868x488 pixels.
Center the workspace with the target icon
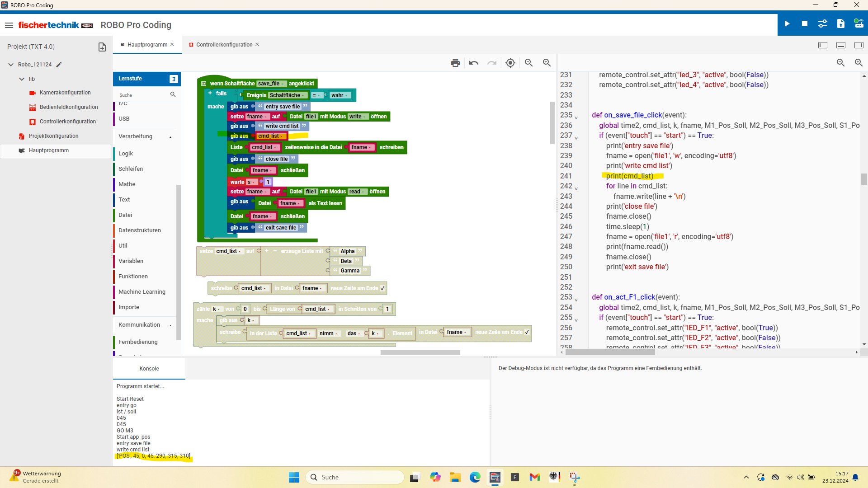click(510, 63)
